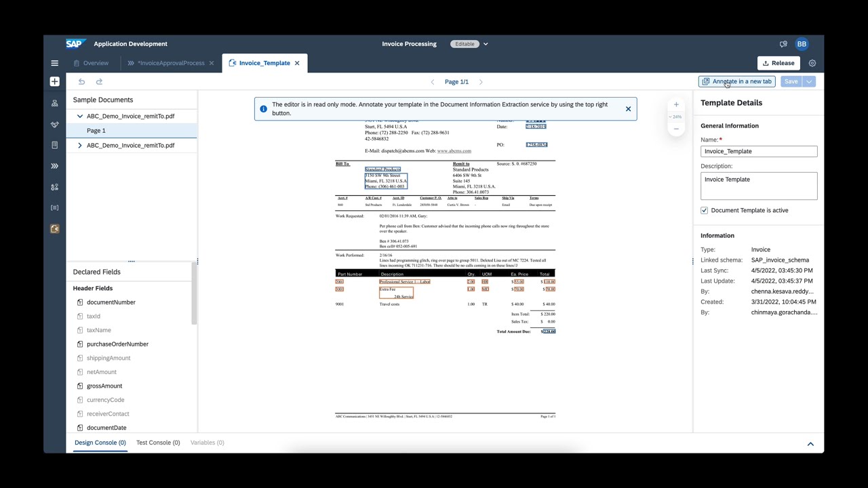Close the InvoiceApprovalProcess tab

(212, 63)
